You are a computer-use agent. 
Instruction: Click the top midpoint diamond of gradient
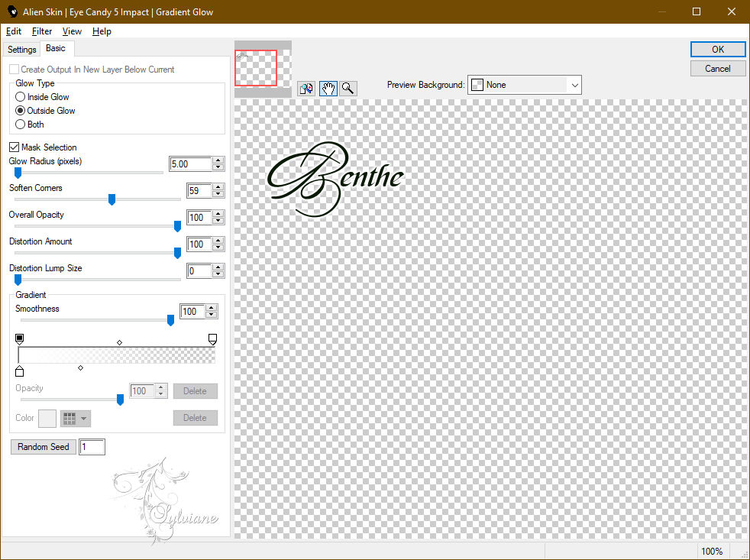pos(120,343)
